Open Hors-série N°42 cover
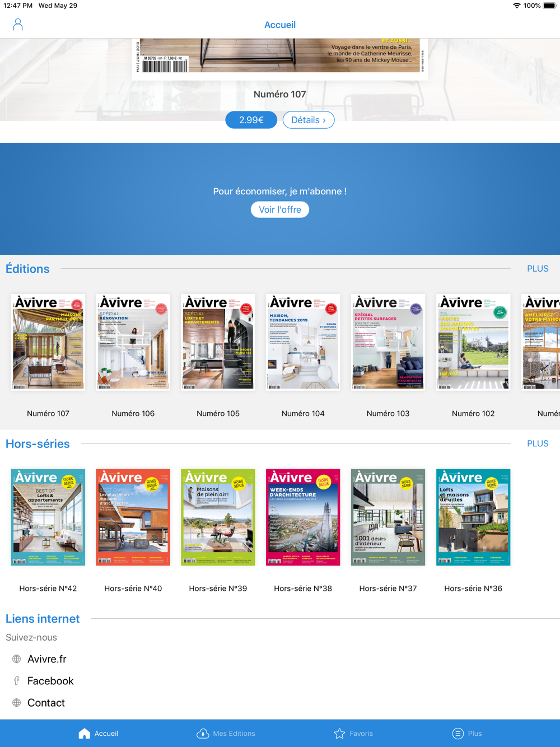The image size is (560, 747). 48,517
